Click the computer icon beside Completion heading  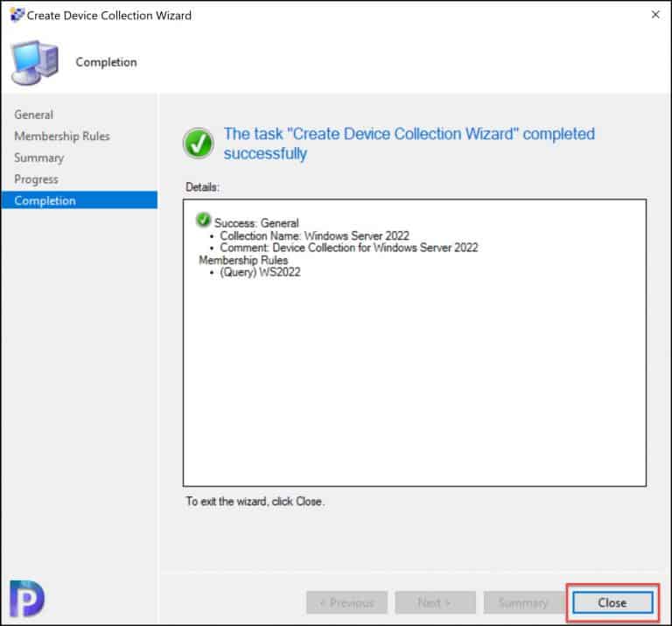pyautogui.click(x=35, y=63)
